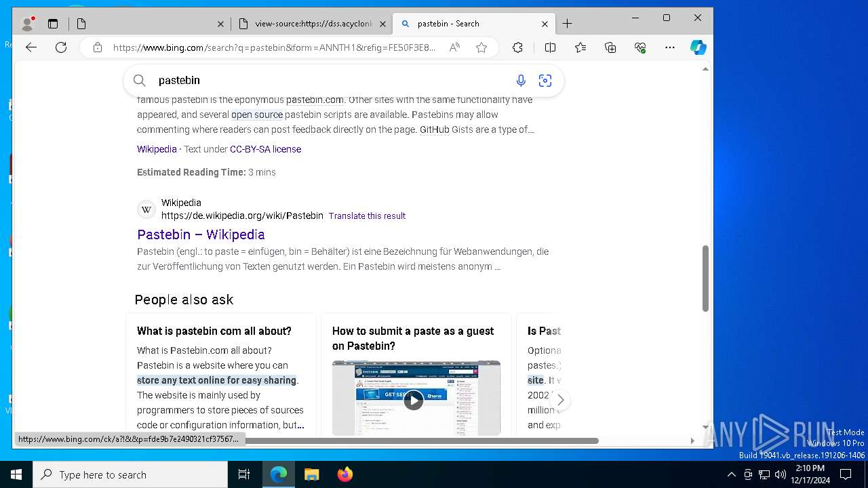
Task: Toggle split screen view
Action: [550, 47]
